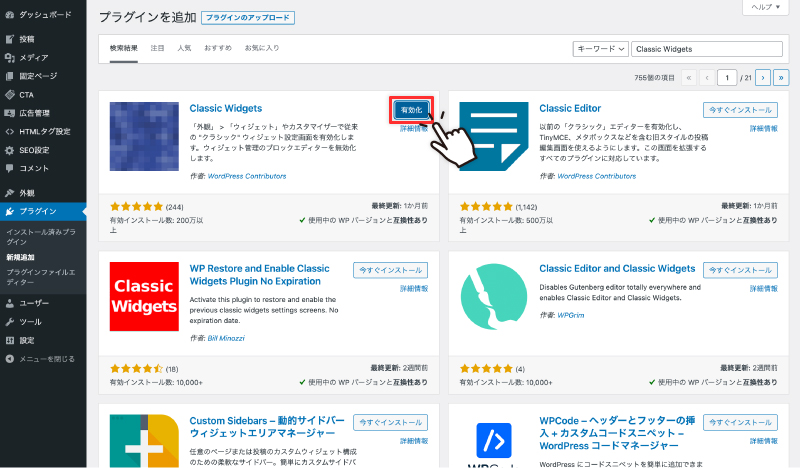Click the Classic Widgets plugin thumbnail

[x=144, y=136]
